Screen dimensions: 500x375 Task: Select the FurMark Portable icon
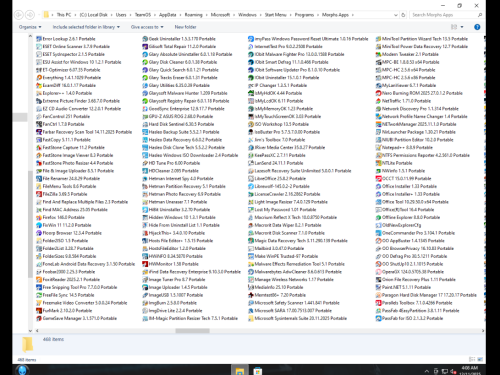[39, 310]
